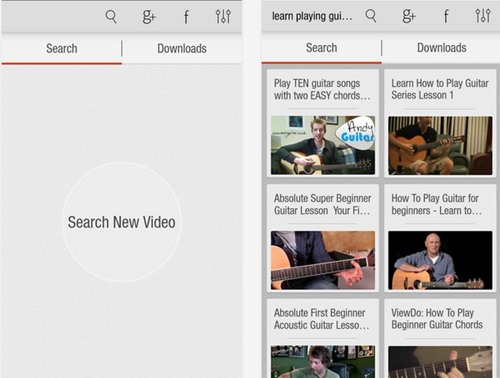
Task: Switch to Downloads tab on right screen
Action: (x=442, y=48)
